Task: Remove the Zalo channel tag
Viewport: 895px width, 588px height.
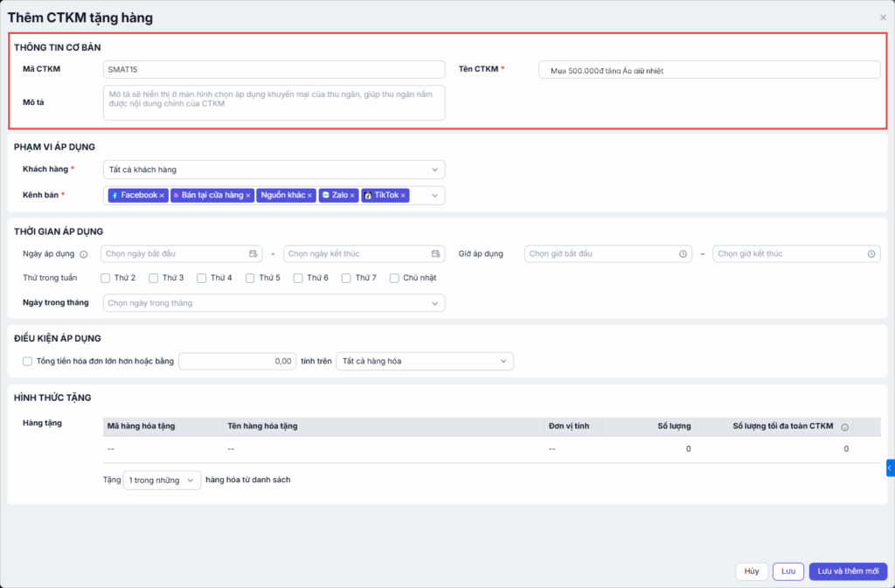Action: click(352, 196)
